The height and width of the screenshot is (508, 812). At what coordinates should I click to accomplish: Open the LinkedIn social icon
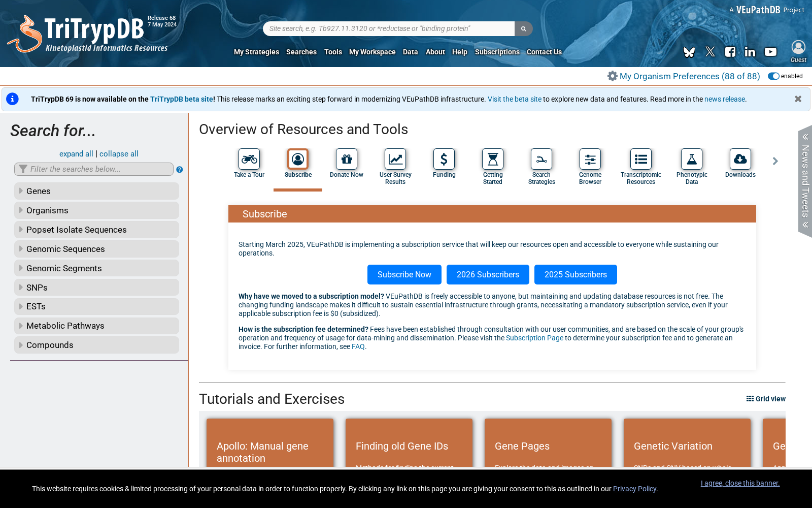pos(750,52)
